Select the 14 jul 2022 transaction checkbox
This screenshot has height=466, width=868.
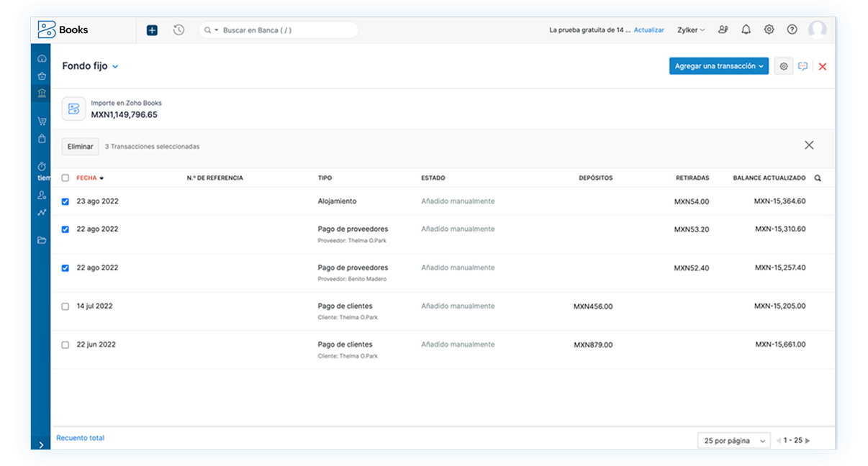pos(65,306)
